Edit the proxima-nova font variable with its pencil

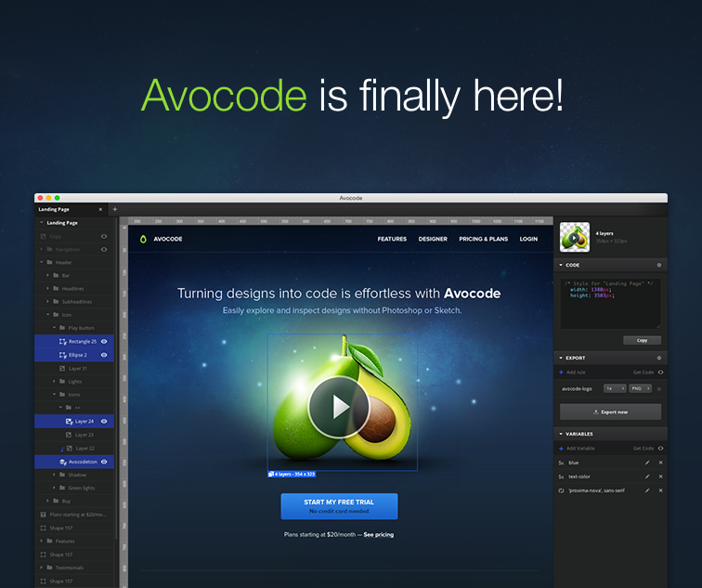(x=647, y=490)
